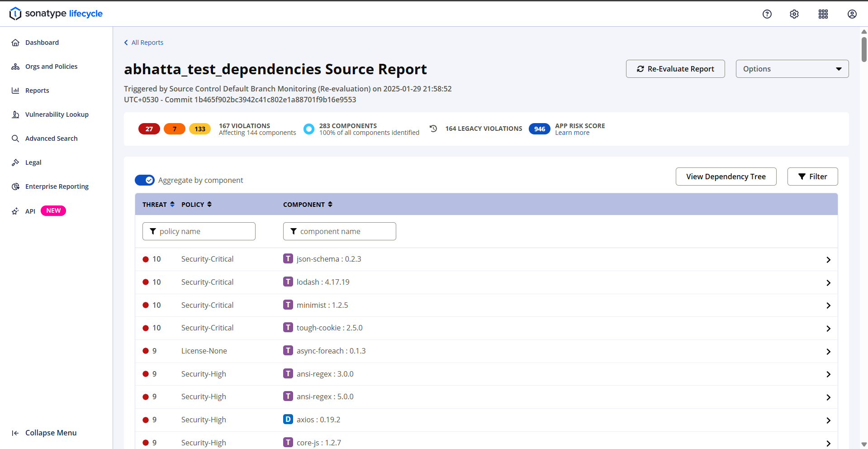Sort by COMPONENT column
868x449 pixels.
tap(308, 205)
